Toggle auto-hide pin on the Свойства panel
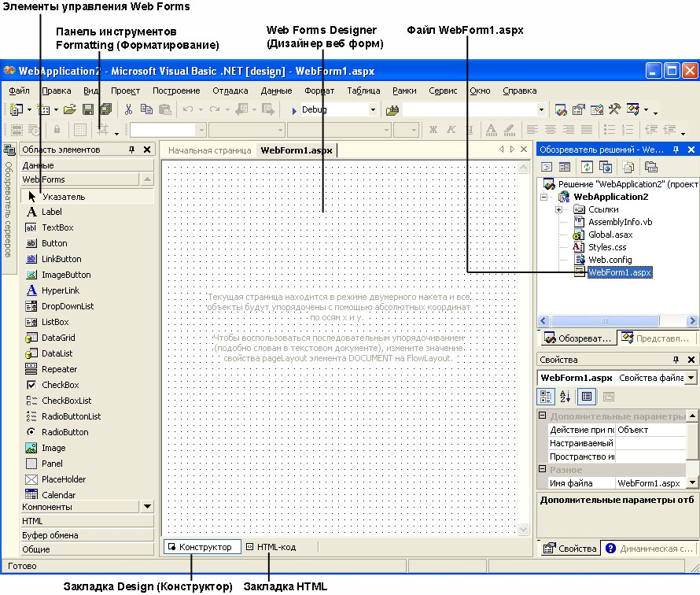The image size is (700, 595). [x=676, y=360]
